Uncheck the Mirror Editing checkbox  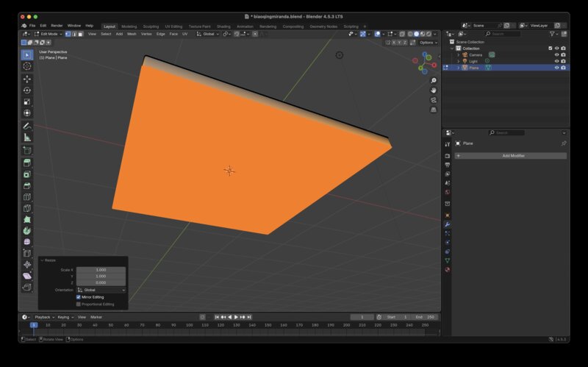click(79, 297)
